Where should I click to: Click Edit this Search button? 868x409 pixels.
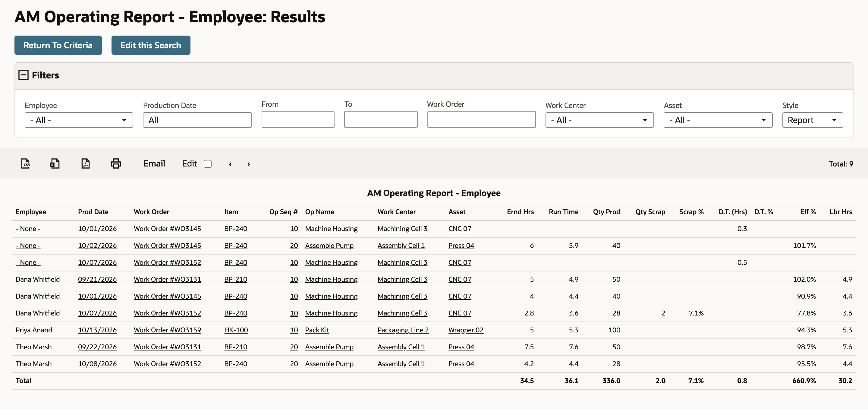point(151,45)
